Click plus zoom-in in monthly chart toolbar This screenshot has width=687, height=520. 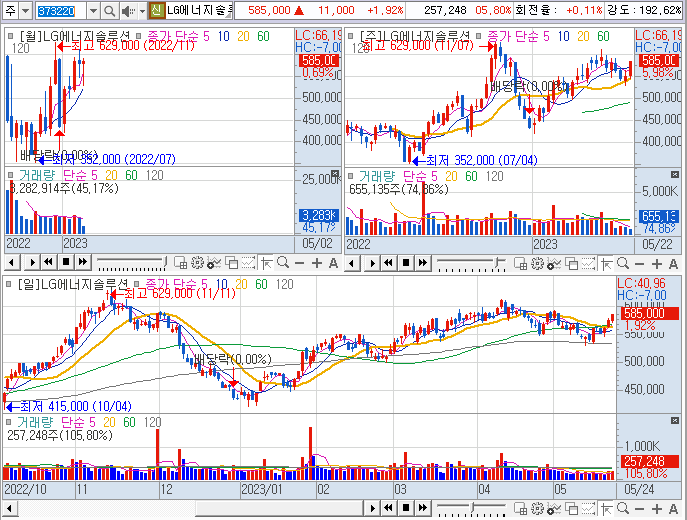(316, 263)
